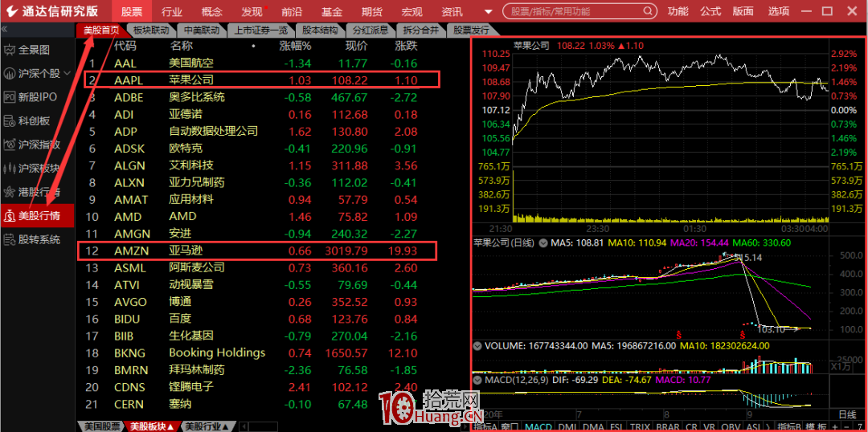The height and width of the screenshot is (432, 868).
Task: Switch to the 股票发行 tab
Action: point(470,31)
